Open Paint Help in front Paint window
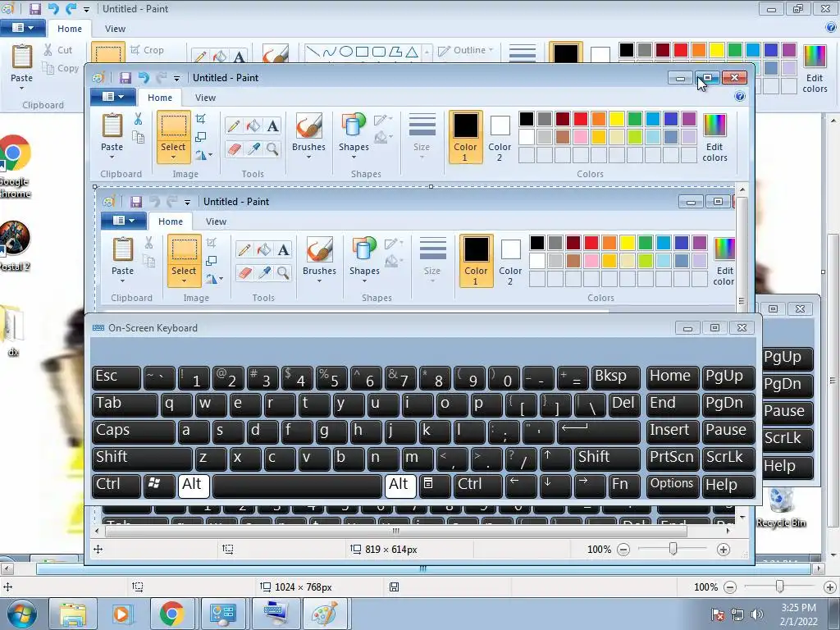Image resolution: width=840 pixels, height=630 pixels. [740, 97]
